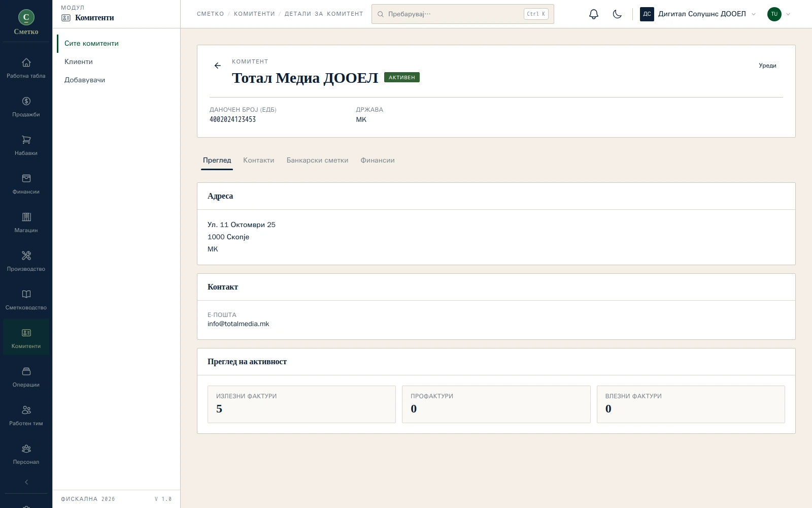
Task: Open the Магацин module
Action: [x=26, y=223]
